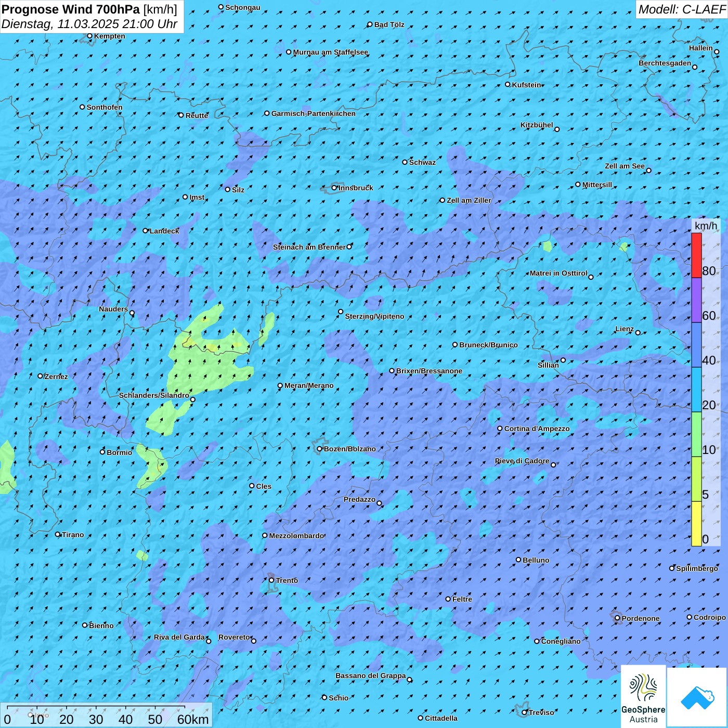Click the 'Mezzolombardo' label
Image resolution: width=728 pixels, height=728 pixels.
point(296,536)
